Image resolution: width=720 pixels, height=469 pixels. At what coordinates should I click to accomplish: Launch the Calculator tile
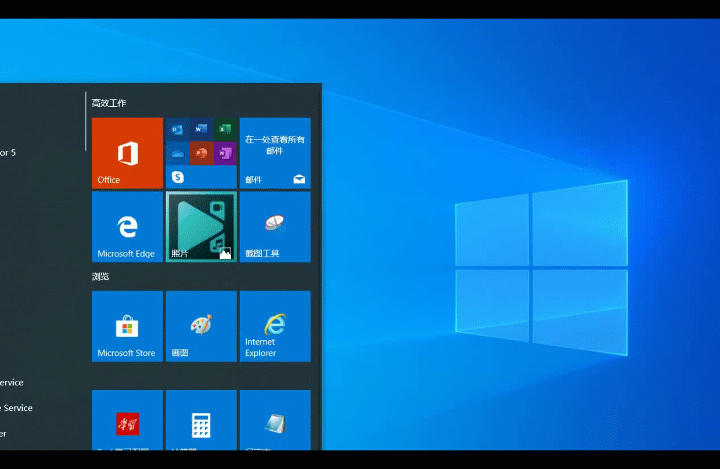coord(201,420)
